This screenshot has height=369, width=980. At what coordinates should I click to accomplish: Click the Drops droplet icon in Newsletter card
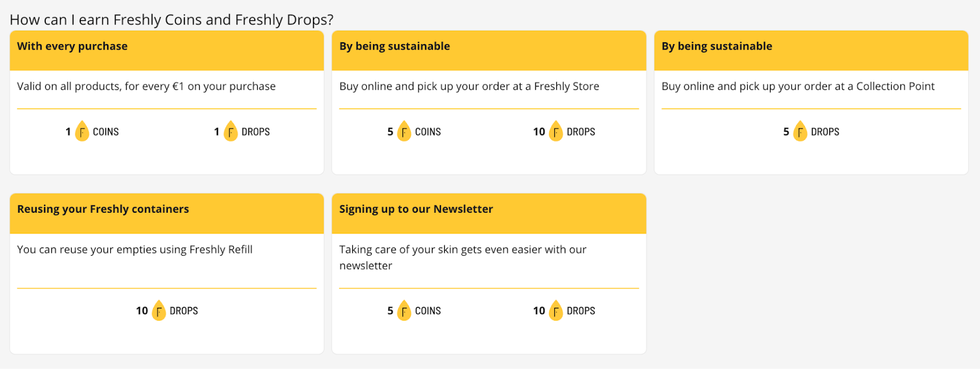556,311
